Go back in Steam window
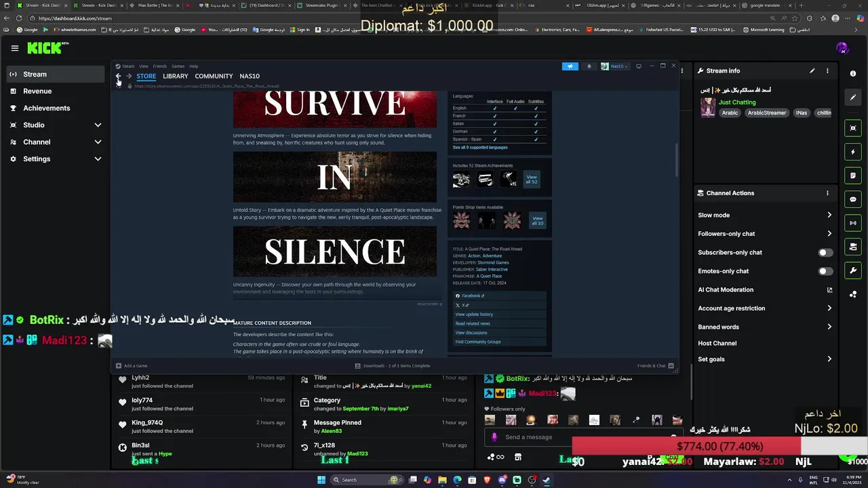The width and height of the screenshot is (868, 488). tap(118, 76)
